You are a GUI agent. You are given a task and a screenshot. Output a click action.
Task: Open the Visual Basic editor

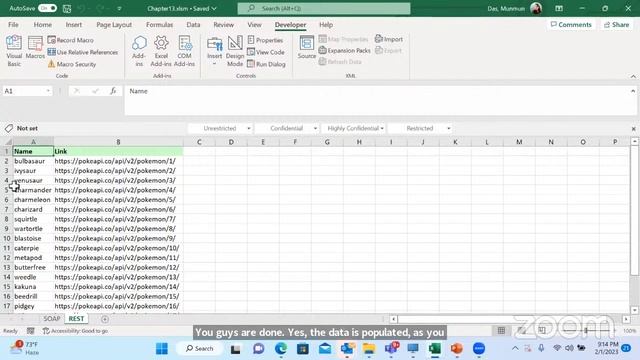tap(14, 51)
